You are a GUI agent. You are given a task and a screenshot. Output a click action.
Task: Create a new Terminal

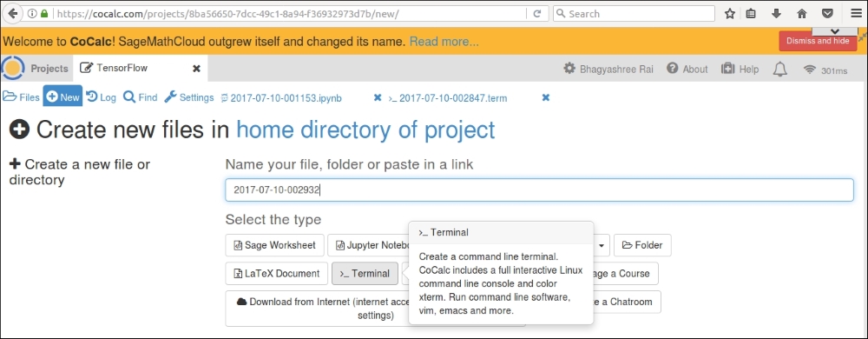365,274
